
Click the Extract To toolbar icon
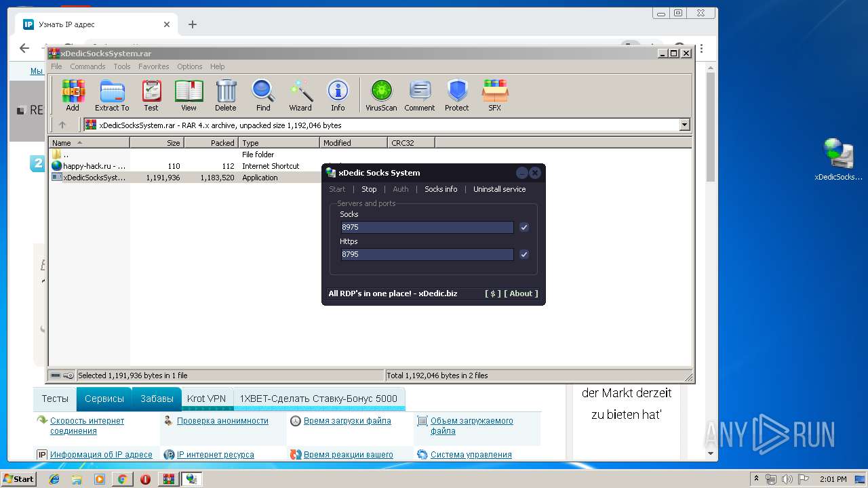(x=112, y=95)
